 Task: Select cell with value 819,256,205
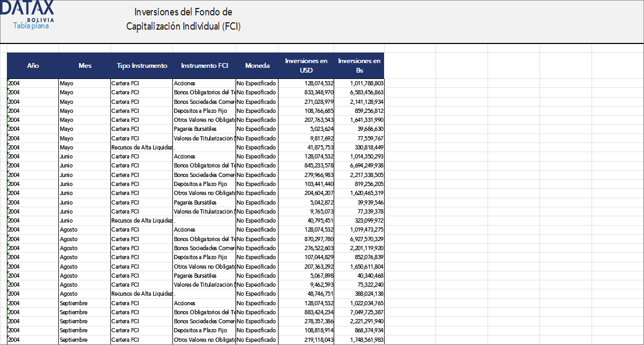[360, 184]
